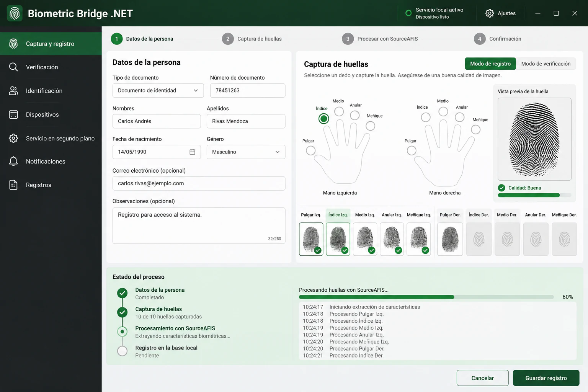
Task: Select Pulgar Der. fingerprint thumbnail
Action: point(450,239)
